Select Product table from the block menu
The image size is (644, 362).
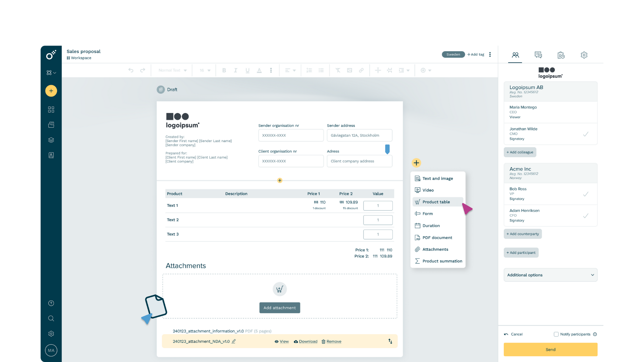436,202
